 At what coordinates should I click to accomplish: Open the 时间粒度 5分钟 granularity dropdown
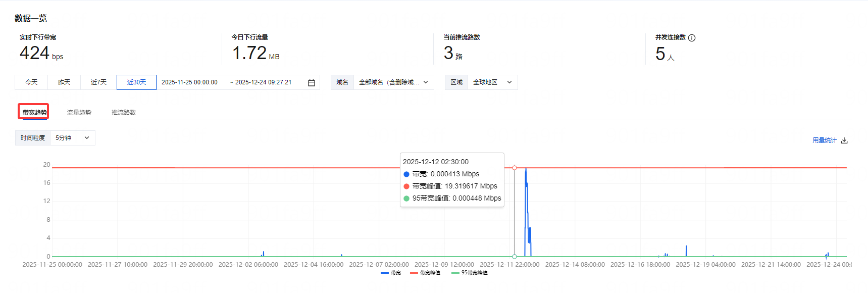(x=72, y=138)
